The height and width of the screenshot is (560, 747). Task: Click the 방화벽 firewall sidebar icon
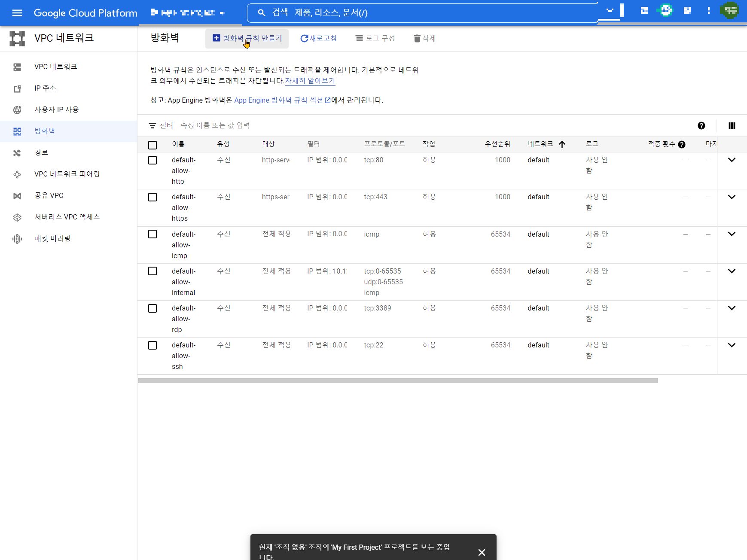(x=17, y=131)
